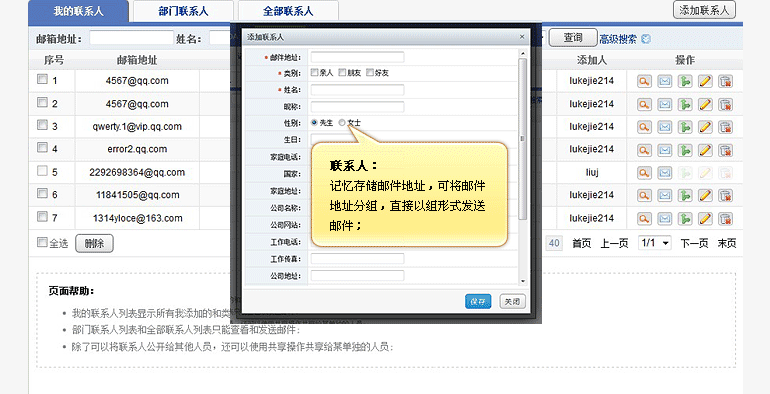
Task: Check the 全选 select-all checkbox
Action: [43, 242]
